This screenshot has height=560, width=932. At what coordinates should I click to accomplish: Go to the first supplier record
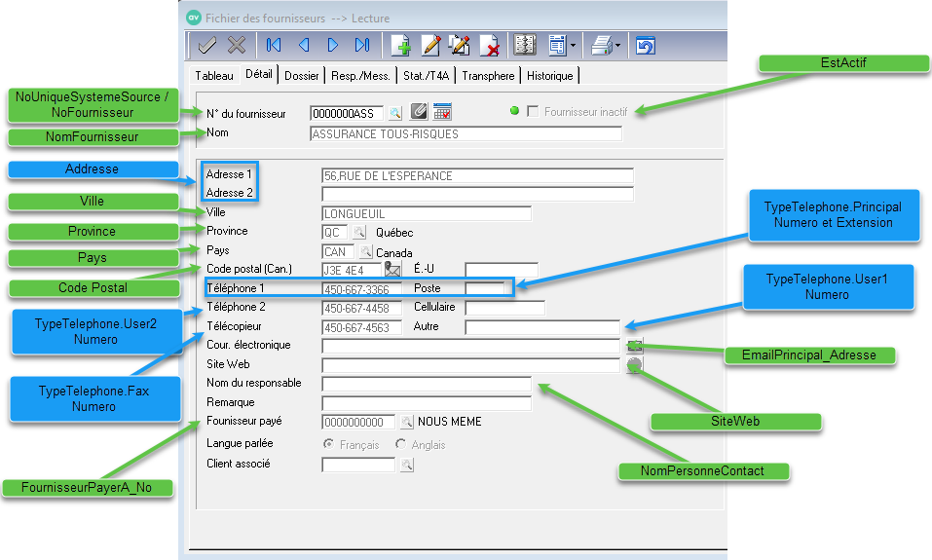tap(274, 45)
